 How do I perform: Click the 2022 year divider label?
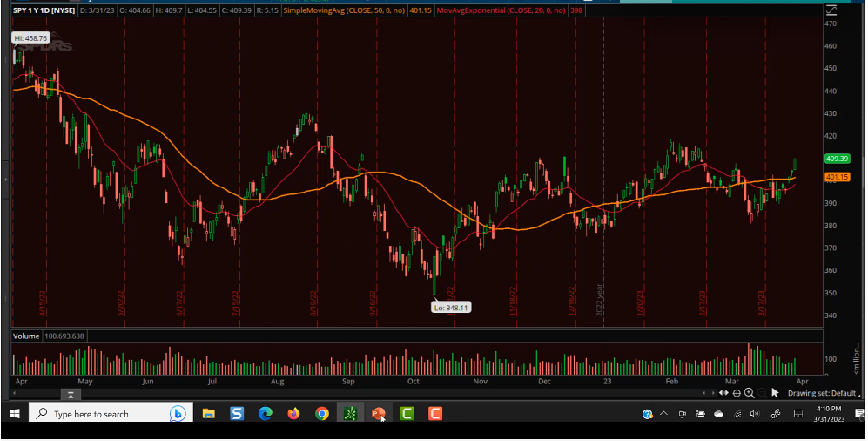[x=600, y=301]
